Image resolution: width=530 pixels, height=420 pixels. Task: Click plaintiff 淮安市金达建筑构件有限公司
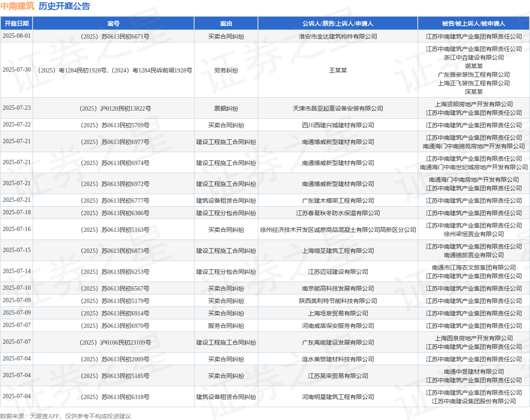338,36
